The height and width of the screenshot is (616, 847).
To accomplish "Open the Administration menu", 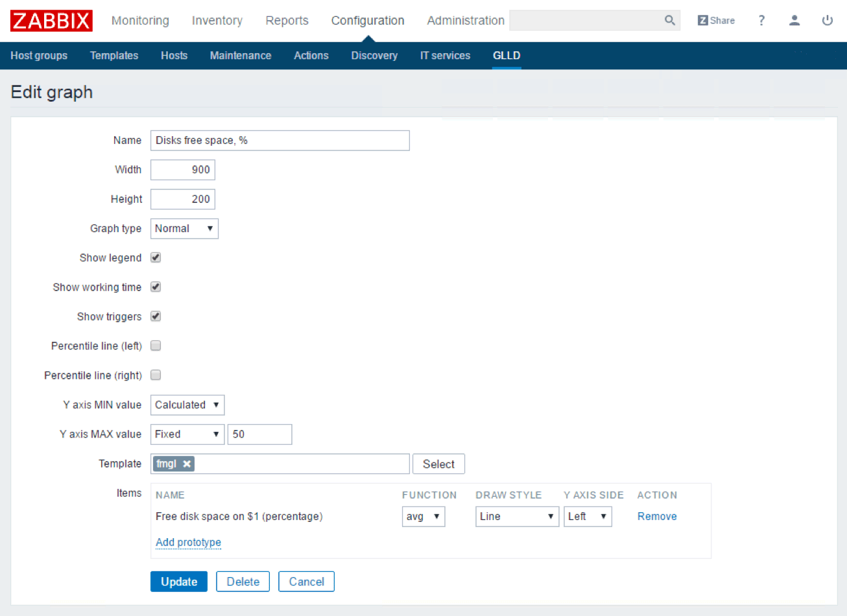I will 466,21.
